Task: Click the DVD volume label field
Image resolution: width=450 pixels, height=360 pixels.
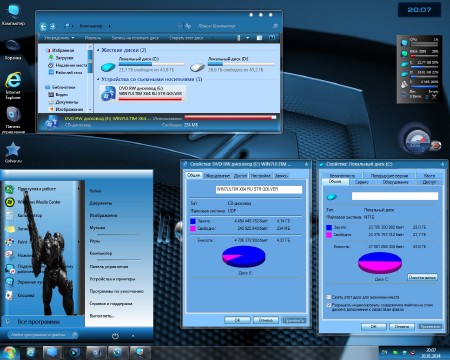Action: click(259, 189)
